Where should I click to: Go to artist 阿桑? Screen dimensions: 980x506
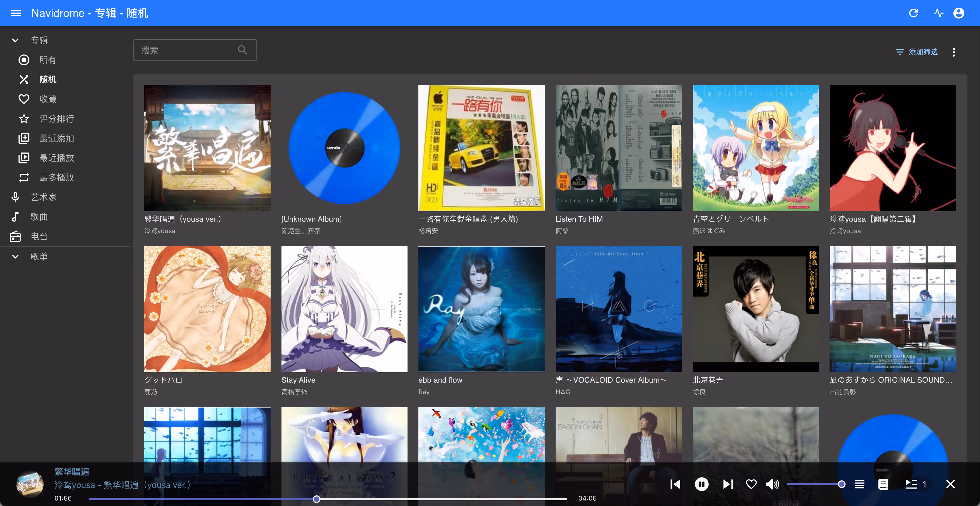(562, 231)
